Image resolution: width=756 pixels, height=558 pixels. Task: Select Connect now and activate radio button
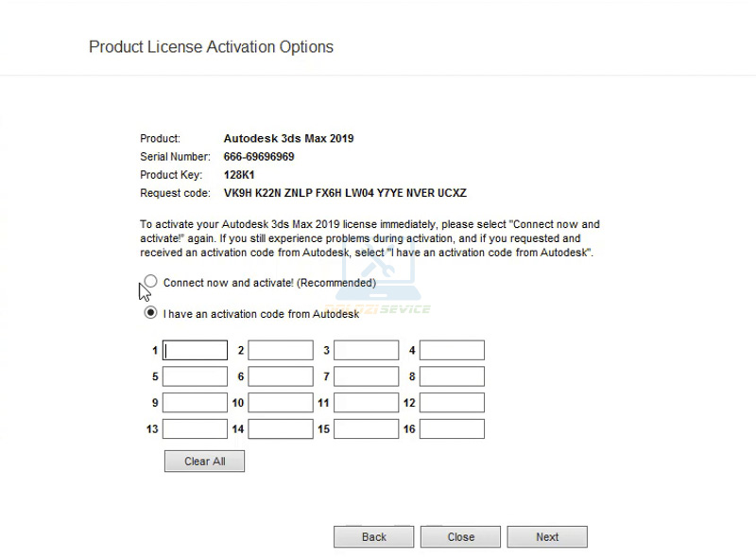click(151, 282)
